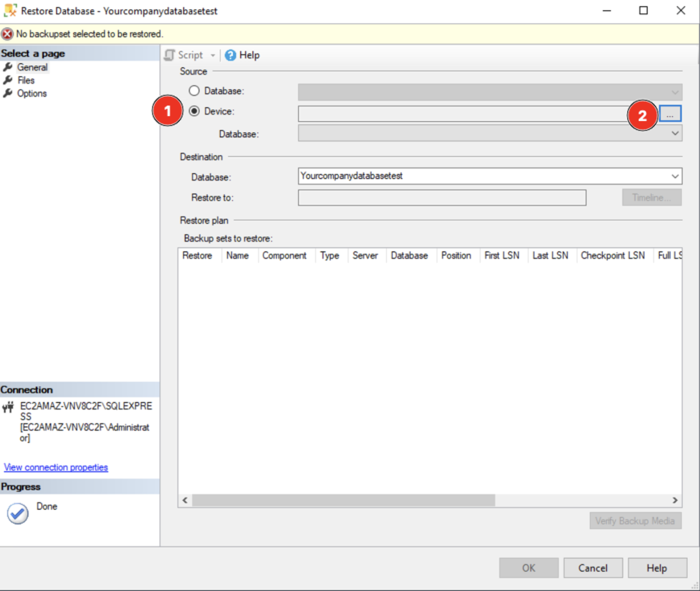Click the Help label in toolbar

click(x=249, y=55)
